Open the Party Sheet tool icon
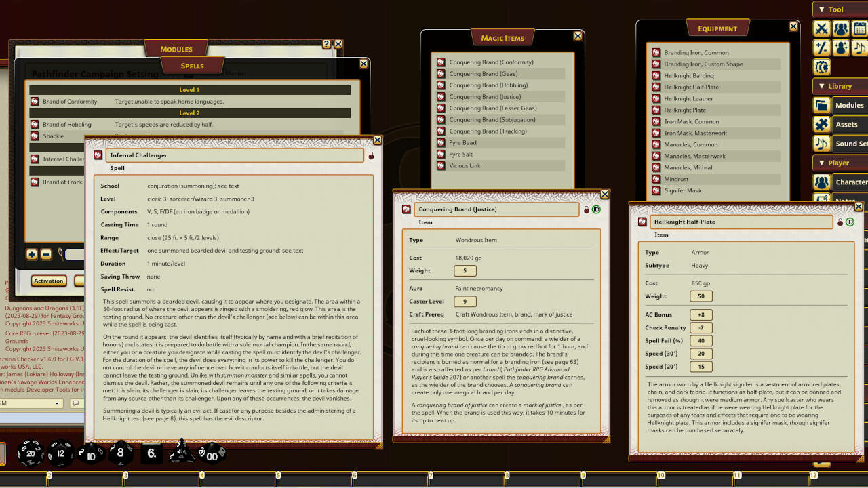This screenshot has height=488, width=868. pos(840,28)
